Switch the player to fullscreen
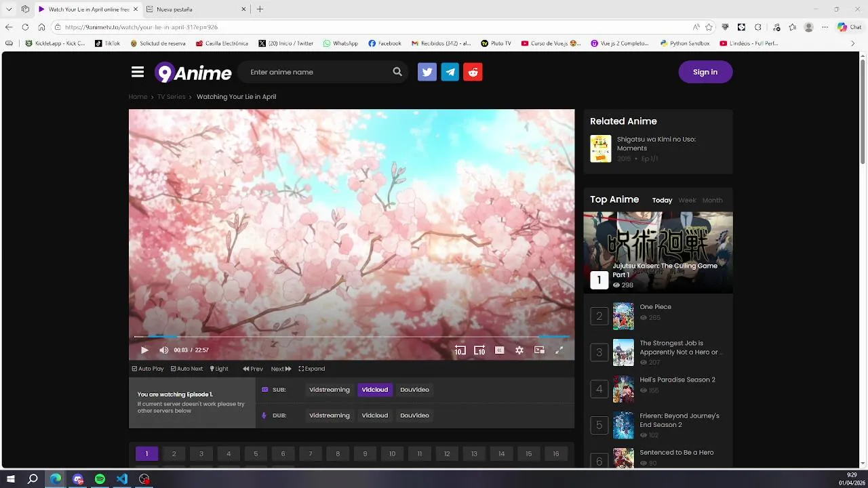 559,350
